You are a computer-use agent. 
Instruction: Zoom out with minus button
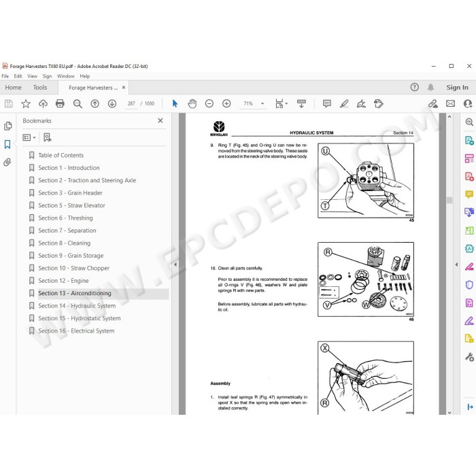[209, 104]
